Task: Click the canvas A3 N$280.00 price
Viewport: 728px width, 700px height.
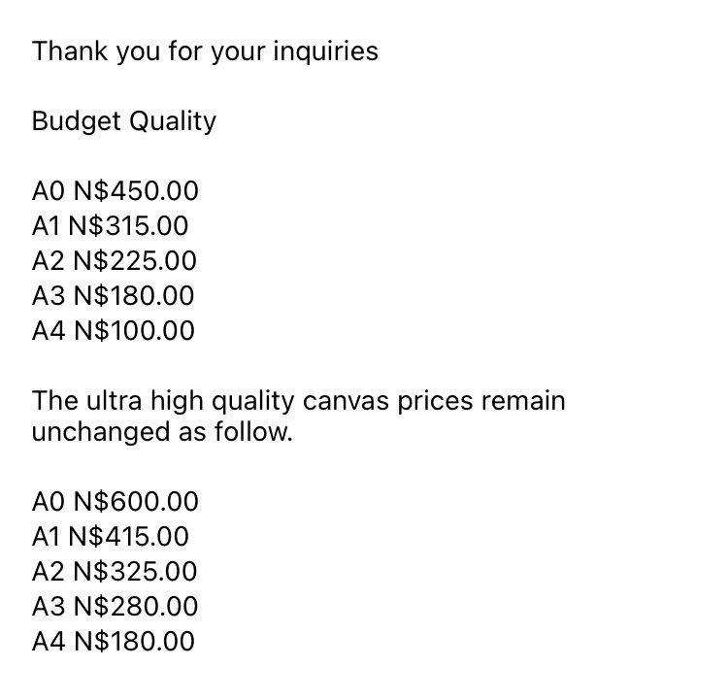Action: coord(136,606)
